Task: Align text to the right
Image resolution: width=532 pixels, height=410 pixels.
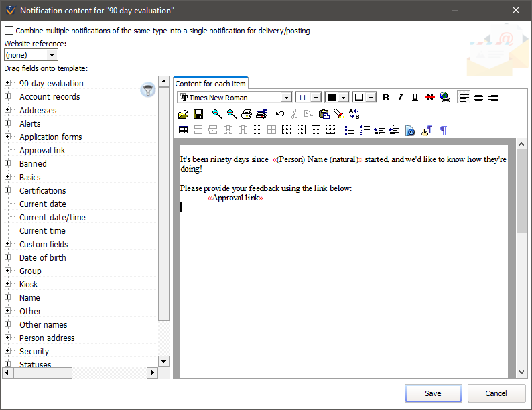Action: click(493, 98)
